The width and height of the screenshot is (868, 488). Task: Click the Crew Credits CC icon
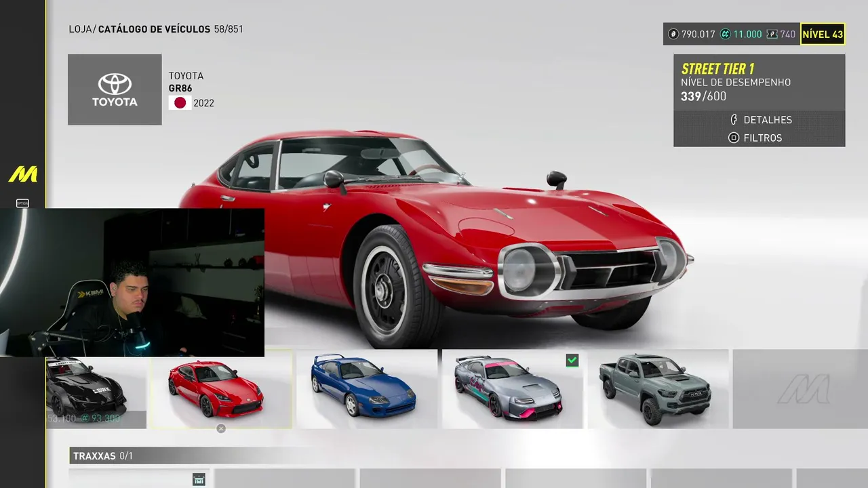725,34
